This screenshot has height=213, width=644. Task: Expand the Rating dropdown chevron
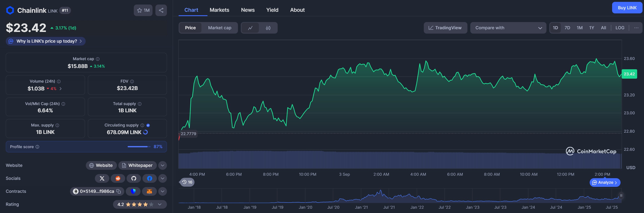tap(160, 205)
